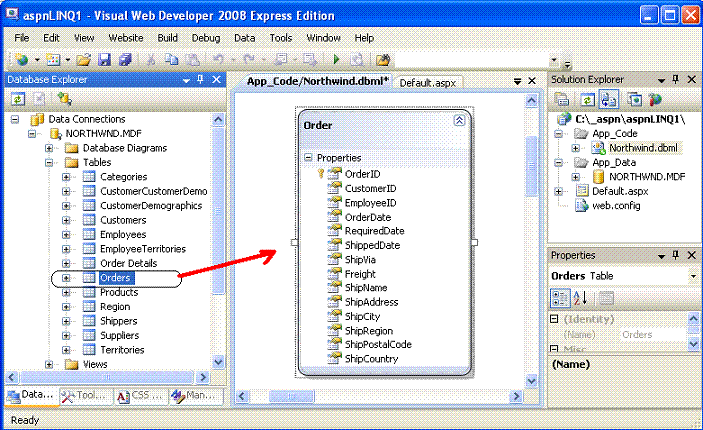
Task: Click the Save All toolbar icon
Action: click(x=125, y=60)
